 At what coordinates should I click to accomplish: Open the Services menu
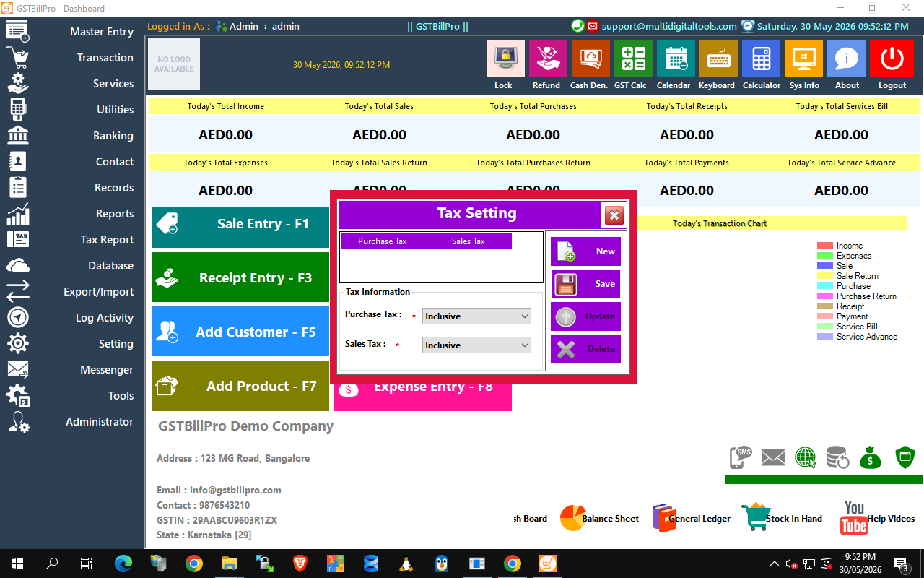pos(113,84)
